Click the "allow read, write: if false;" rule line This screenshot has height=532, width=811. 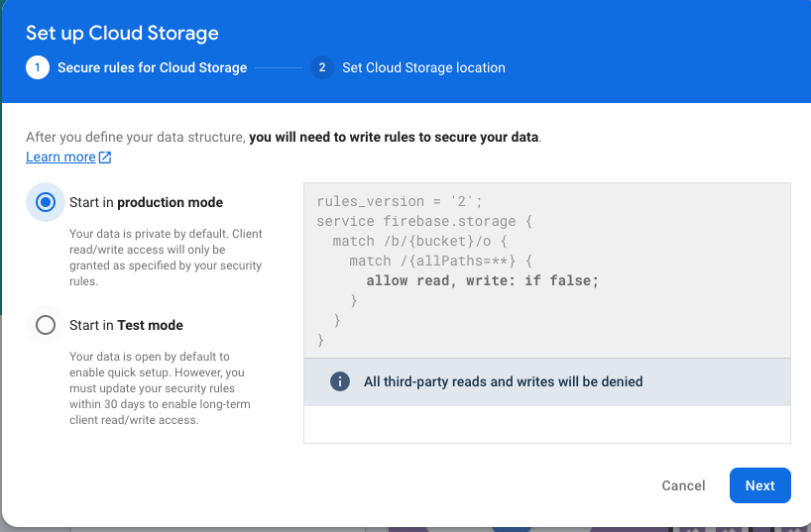pos(483,280)
